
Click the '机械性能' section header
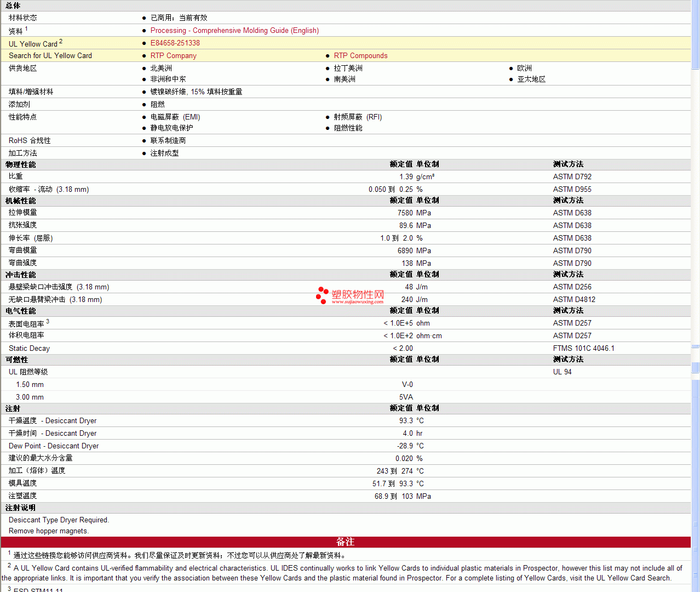(x=21, y=201)
